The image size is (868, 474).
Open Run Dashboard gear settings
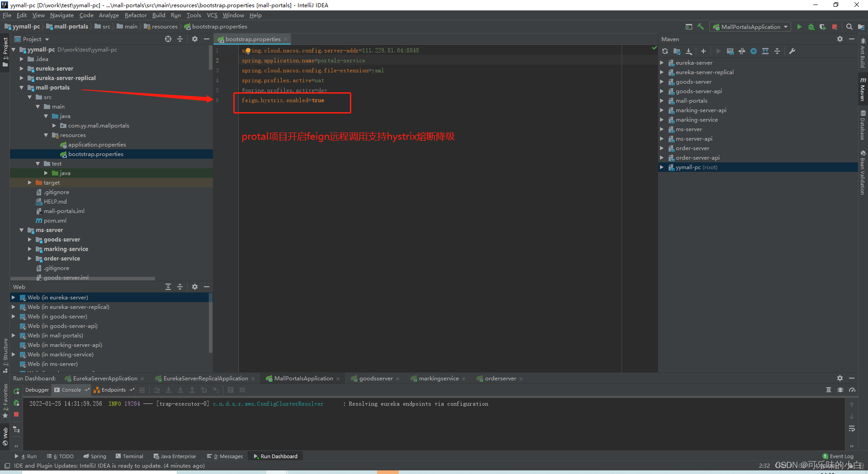pyautogui.click(x=840, y=378)
